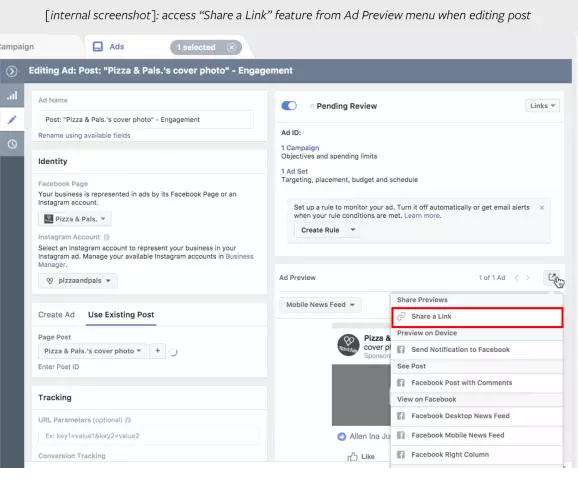Click the Learn more link
The height and width of the screenshot is (479, 578).
click(x=422, y=216)
